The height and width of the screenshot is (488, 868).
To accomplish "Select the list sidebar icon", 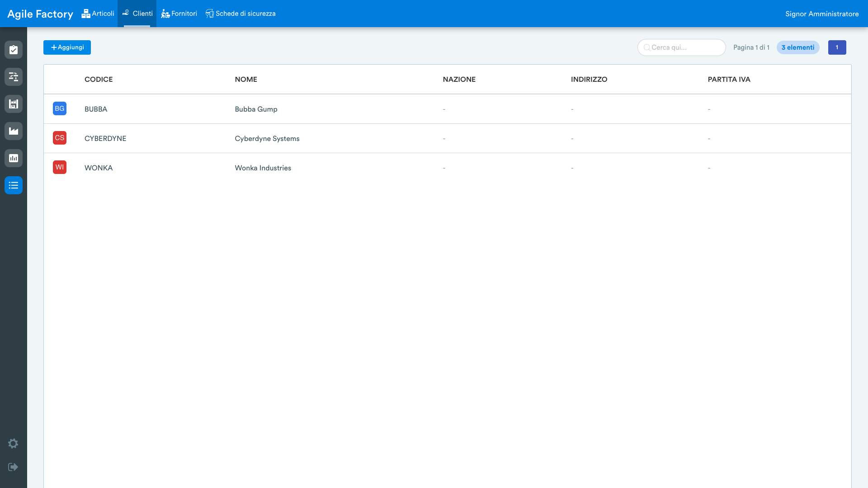I will point(14,185).
